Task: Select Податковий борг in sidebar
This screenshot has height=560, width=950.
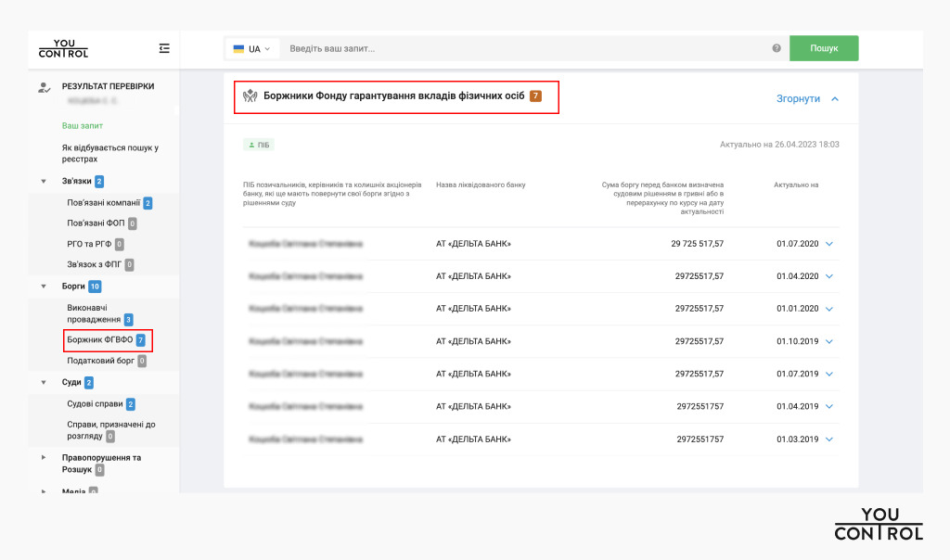Action: click(x=100, y=361)
